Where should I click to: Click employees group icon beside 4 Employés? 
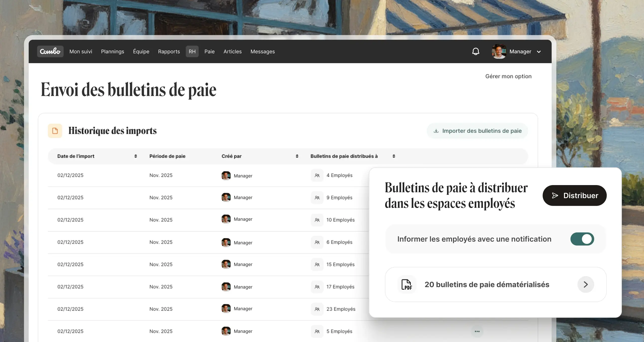[317, 175]
